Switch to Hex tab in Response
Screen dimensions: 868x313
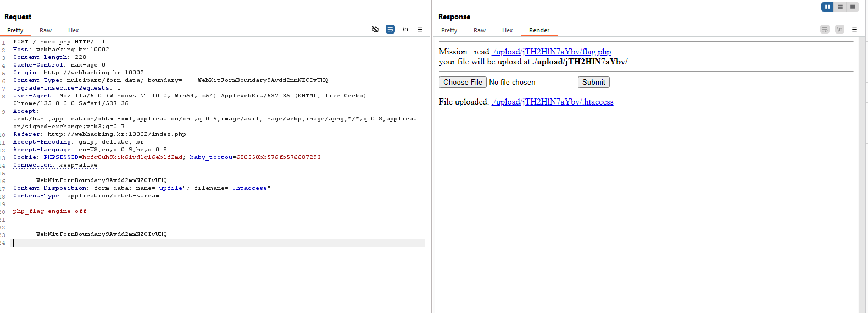tap(508, 30)
